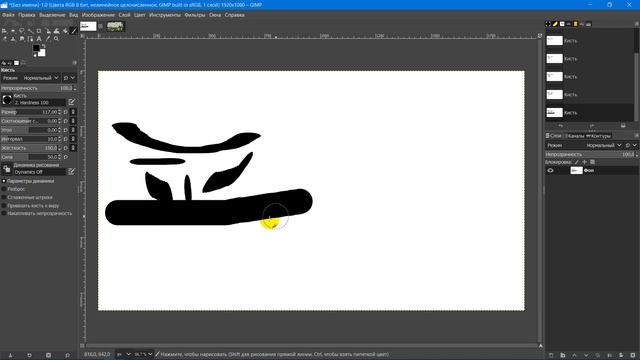The height and width of the screenshot is (360, 640).
Task: Select the last Кисть history step
Action: click(589, 112)
